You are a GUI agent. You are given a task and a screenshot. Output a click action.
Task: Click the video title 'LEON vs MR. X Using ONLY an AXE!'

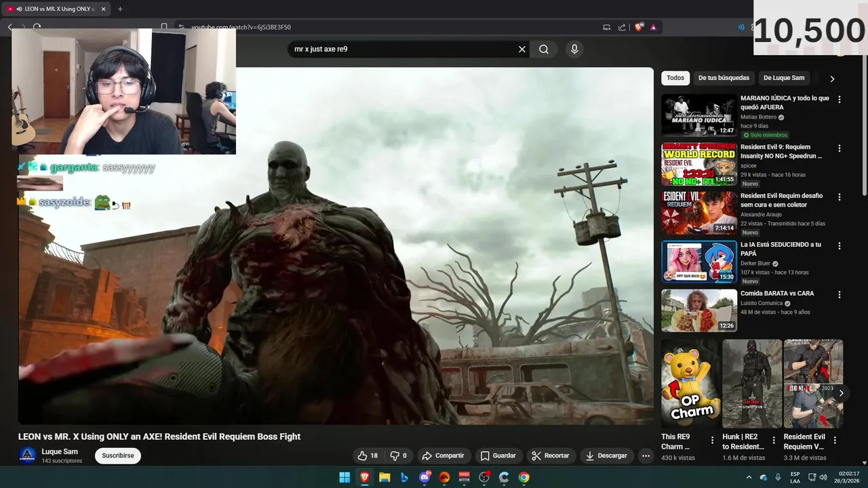pyautogui.click(x=159, y=436)
